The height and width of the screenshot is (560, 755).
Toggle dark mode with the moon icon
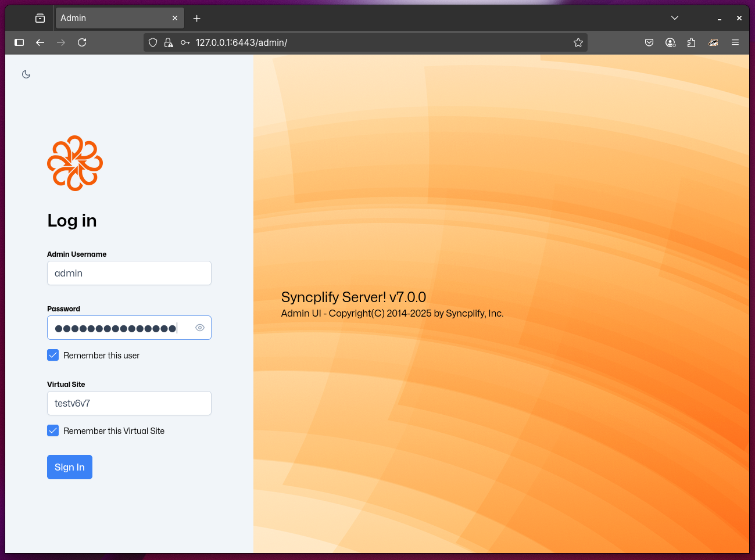pyautogui.click(x=26, y=74)
